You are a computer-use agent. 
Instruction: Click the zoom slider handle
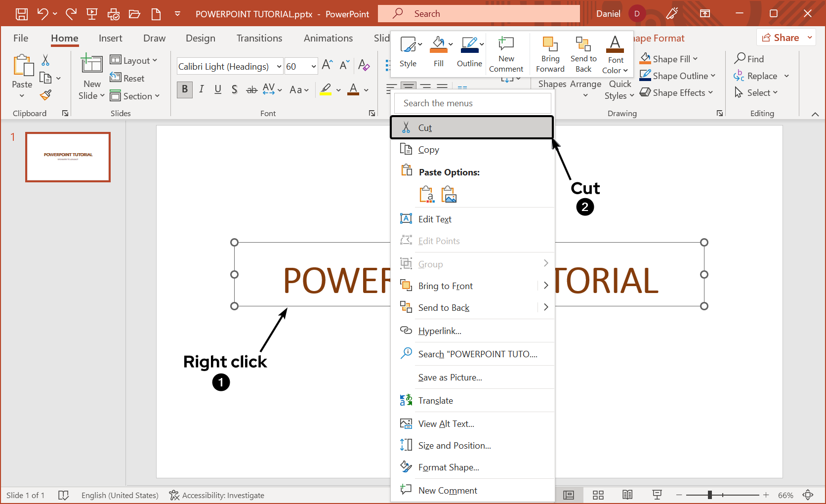pyautogui.click(x=709, y=495)
